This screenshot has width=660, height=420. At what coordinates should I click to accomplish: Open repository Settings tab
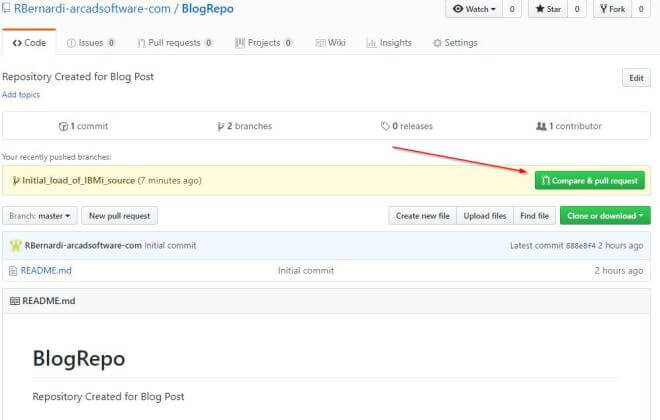point(455,43)
